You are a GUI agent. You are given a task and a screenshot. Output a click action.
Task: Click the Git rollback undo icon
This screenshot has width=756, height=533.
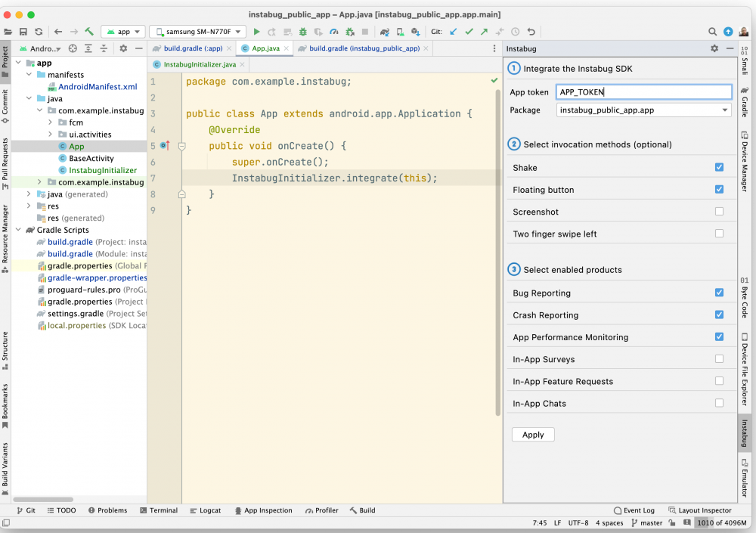click(531, 32)
